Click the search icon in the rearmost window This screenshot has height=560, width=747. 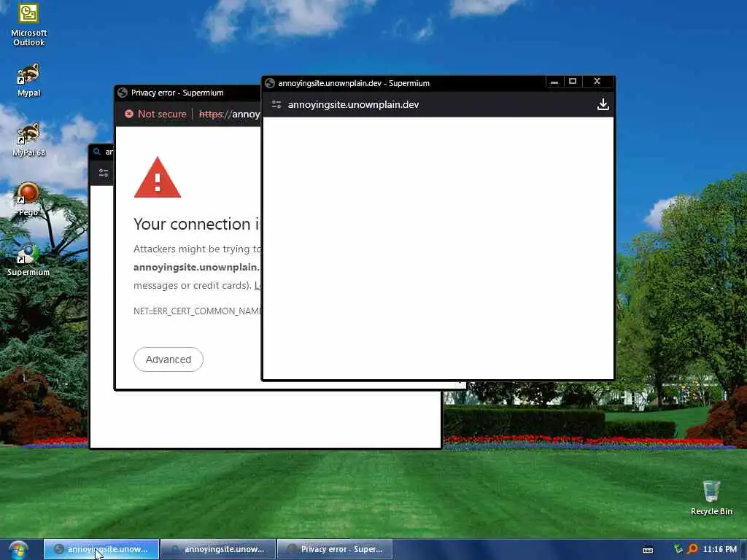point(97,152)
